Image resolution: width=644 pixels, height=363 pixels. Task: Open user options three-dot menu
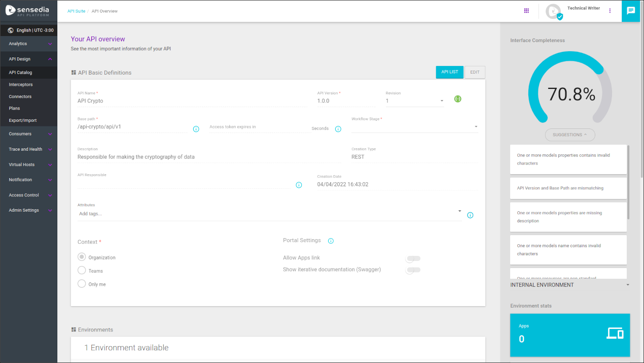610,11
